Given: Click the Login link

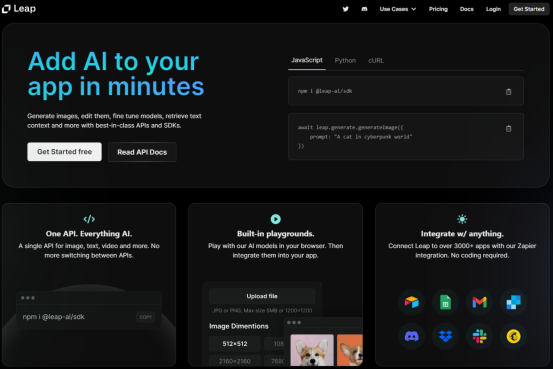Looking at the screenshot, I should [x=493, y=9].
